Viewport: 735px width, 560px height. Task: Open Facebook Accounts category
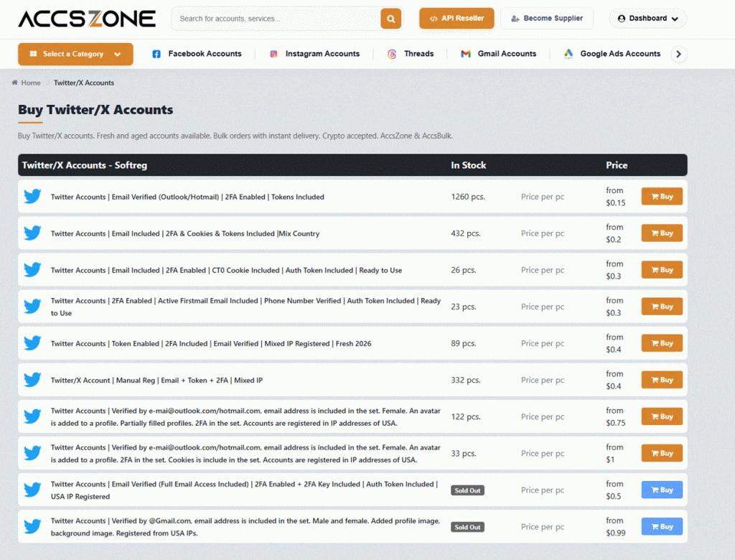pyautogui.click(x=197, y=54)
